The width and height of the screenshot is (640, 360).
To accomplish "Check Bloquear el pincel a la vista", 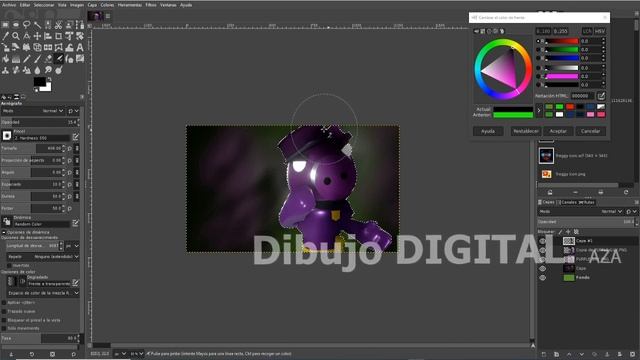I will (x=4, y=320).
